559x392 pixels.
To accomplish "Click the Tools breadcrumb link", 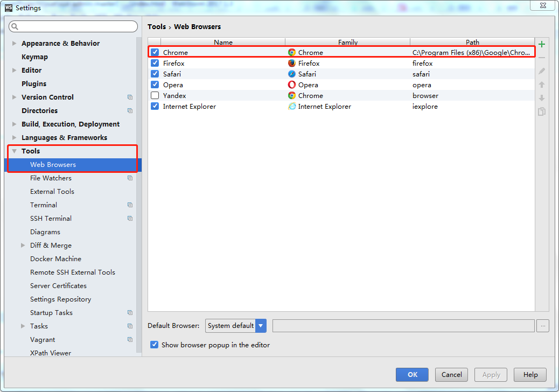I will click(157, 27).
